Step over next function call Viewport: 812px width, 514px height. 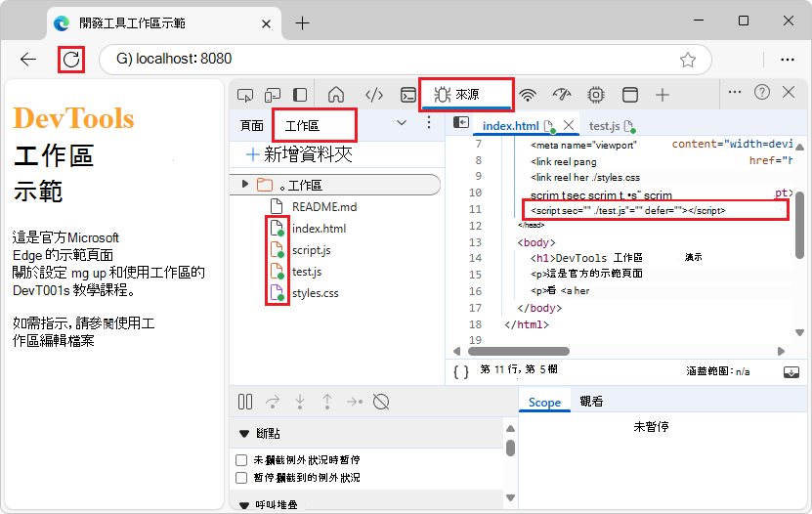[273, 402]
